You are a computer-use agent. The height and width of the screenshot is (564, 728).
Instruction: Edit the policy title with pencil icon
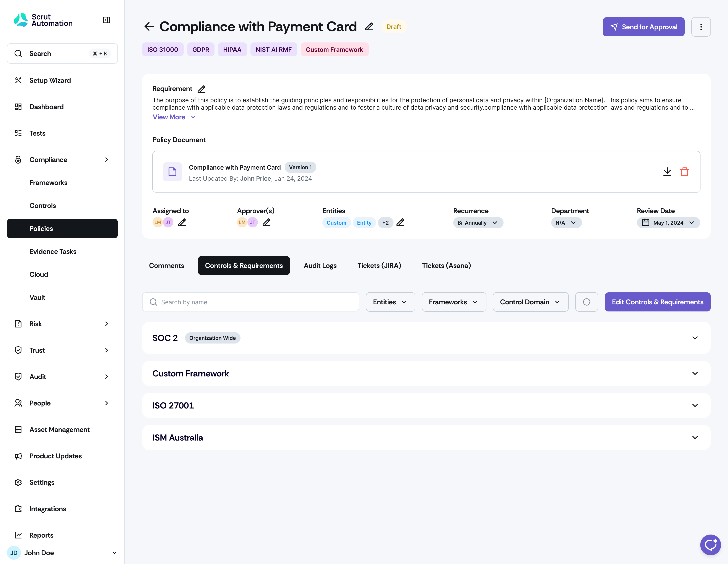pos(369,27)
